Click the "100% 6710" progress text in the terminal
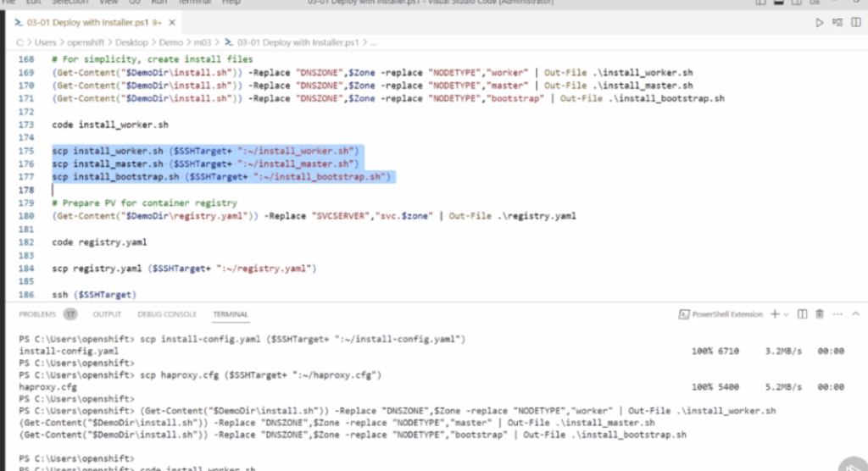Screen dimensions: 868x471 715,351
